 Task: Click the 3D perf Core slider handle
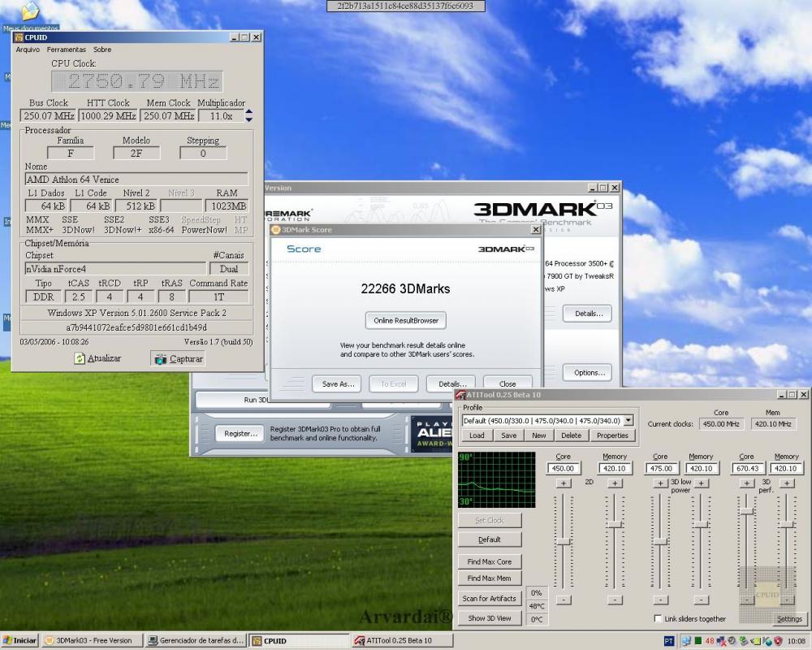(746, 510)
